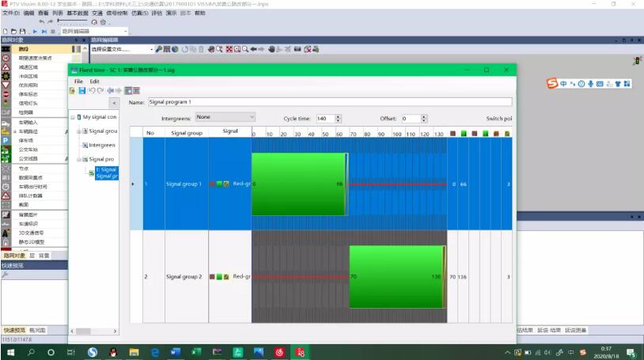The height and width of the screenshot is (360, 644).
Task: Open File Explorer from the taskbar
Action: tap(134, 353)
